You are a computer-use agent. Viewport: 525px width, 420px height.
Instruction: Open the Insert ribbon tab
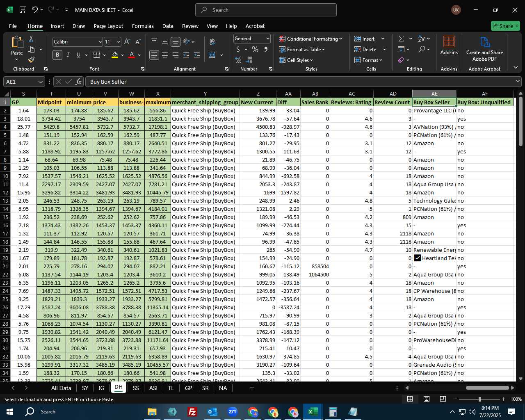point(57,26)
